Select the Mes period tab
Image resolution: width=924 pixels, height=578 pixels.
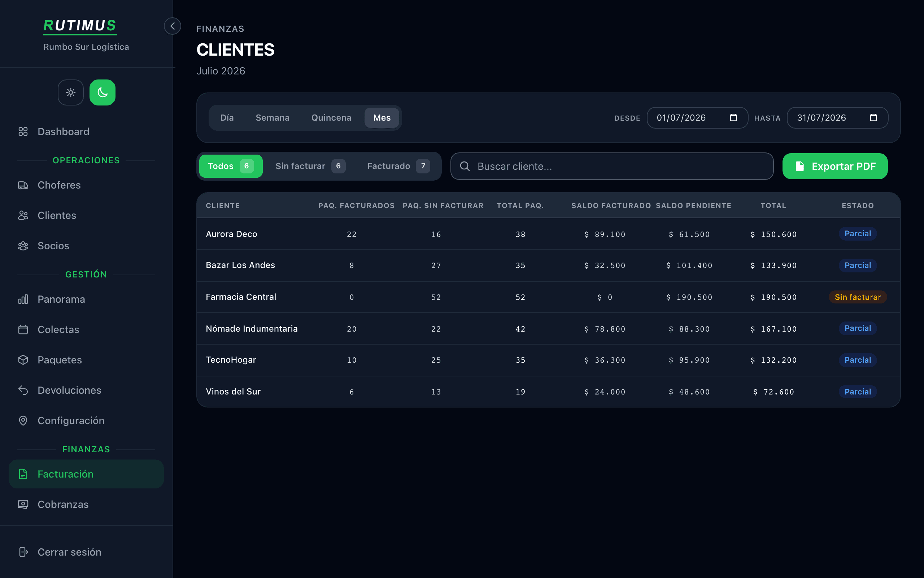click(x=382, y=118)
